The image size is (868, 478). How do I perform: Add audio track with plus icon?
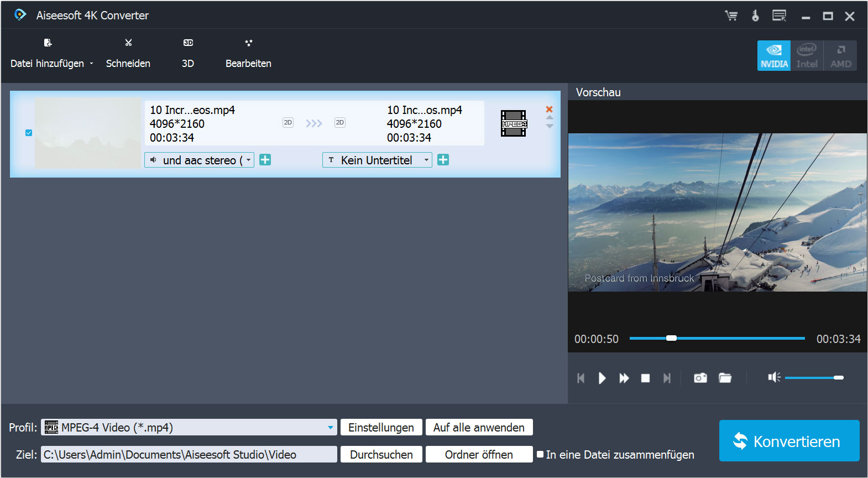coord(265,160)
